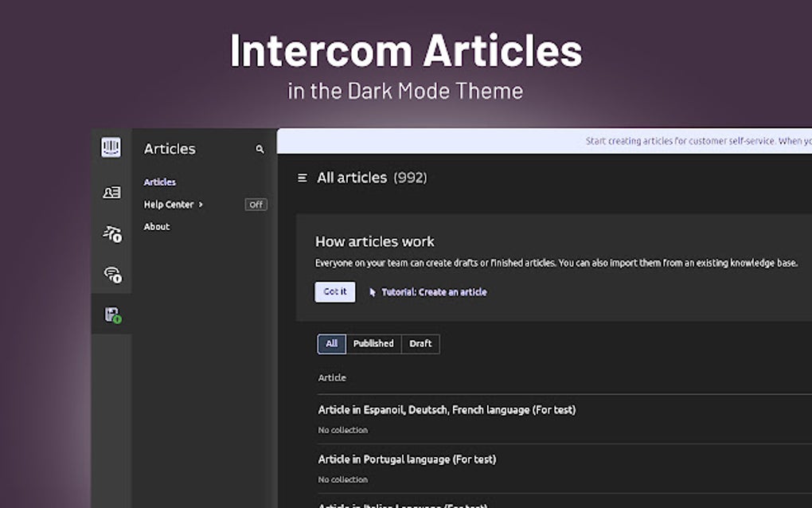Open the search icon in the Articles panel
The image size is (812, 508).
(260, 149)
